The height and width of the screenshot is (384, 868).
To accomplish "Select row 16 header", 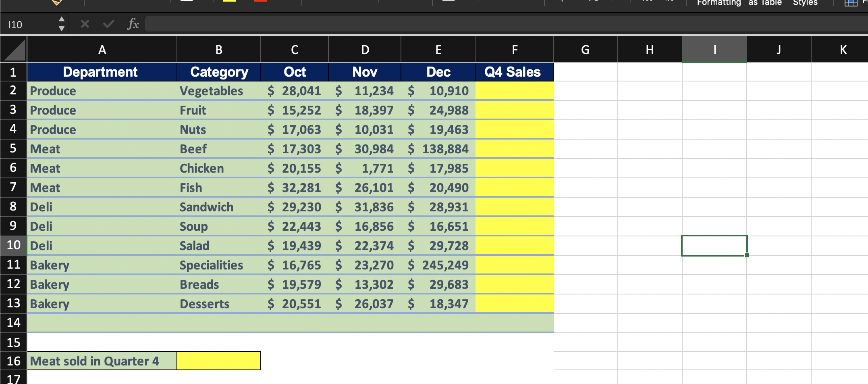I will tap(13, 361).
